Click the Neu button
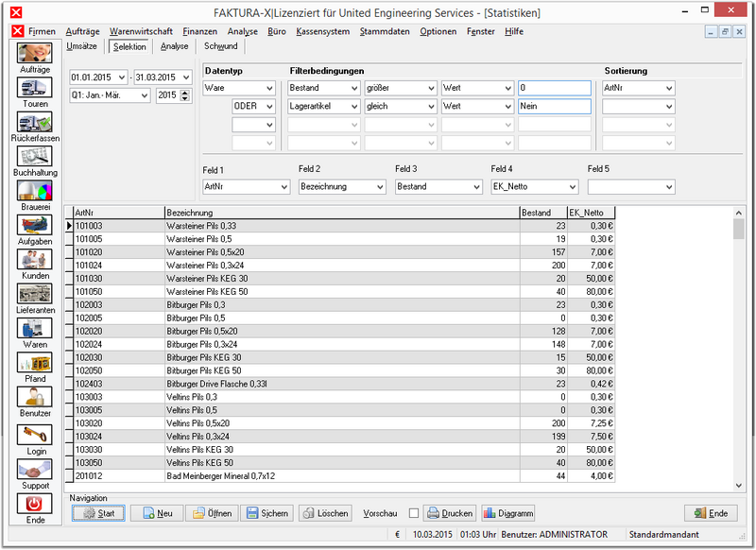756x550 pixels. (157, 513)
